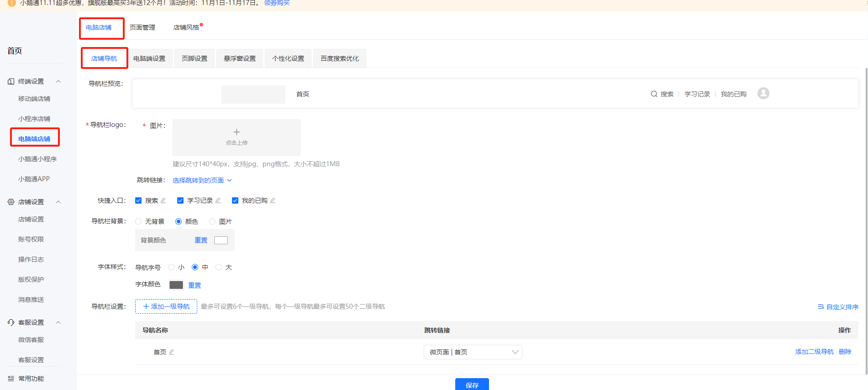Viewport: 868px width, 390px height.
Task: Click 删除 for 首页 navigation row
Action: (845, 352)
